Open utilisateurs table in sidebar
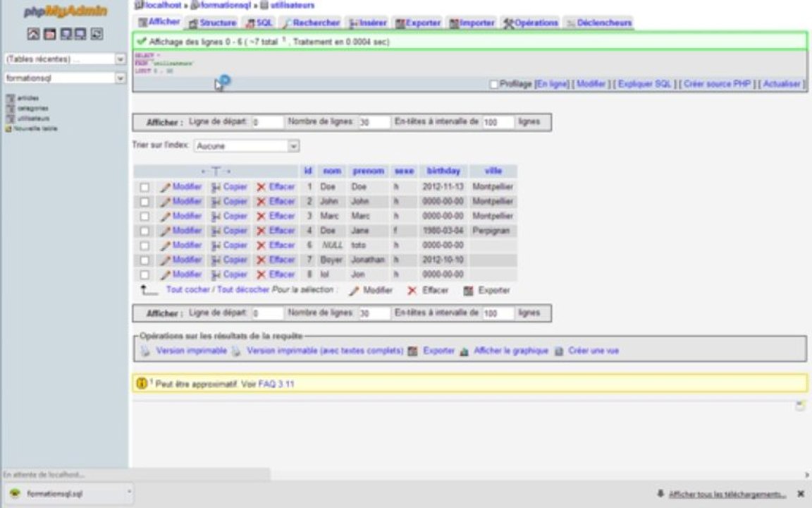The width and height of the screenshot is (812, 508). coord(34,119)
